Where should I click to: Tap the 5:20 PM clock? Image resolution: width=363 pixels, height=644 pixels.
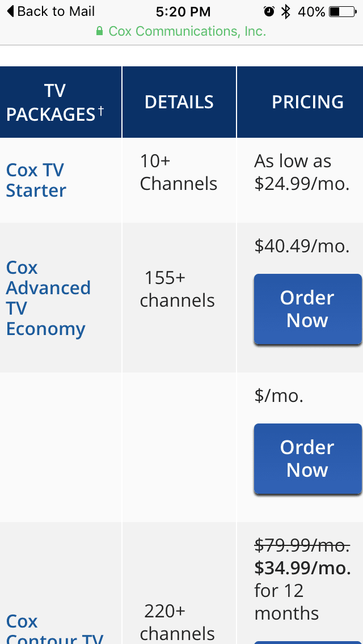[183, 12]
